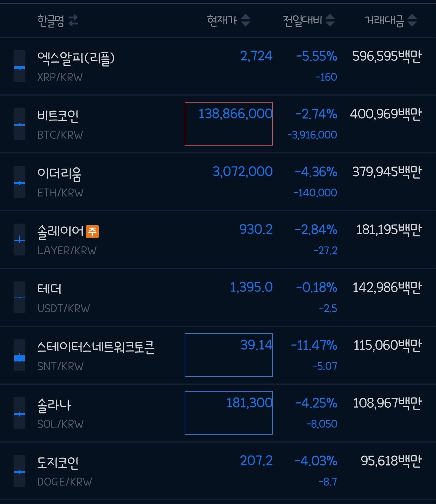Open the 이더리움 ETH/KRW row
The height and width of the screenshot is (504, 436).
coord(218,182)
